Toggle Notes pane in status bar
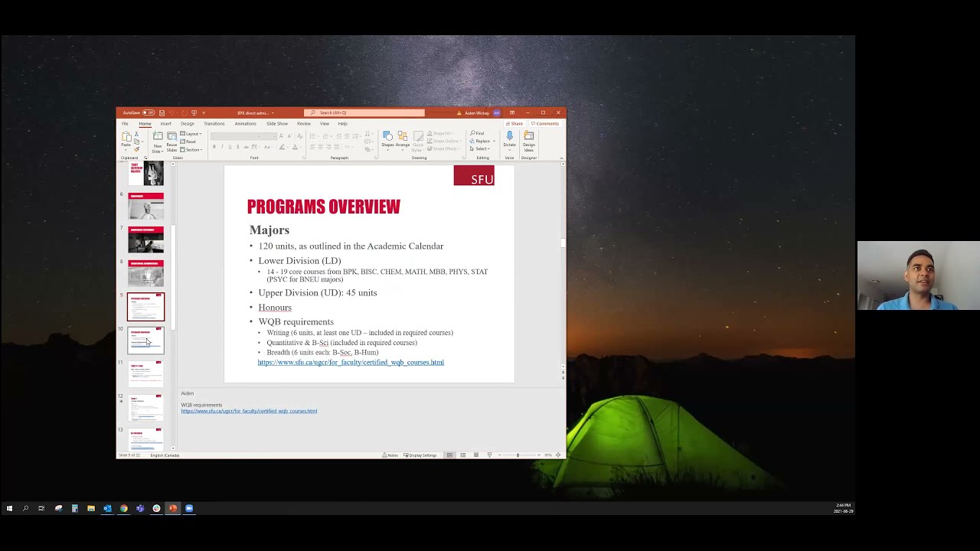This screenshot has width=980, height=551. 390,455
